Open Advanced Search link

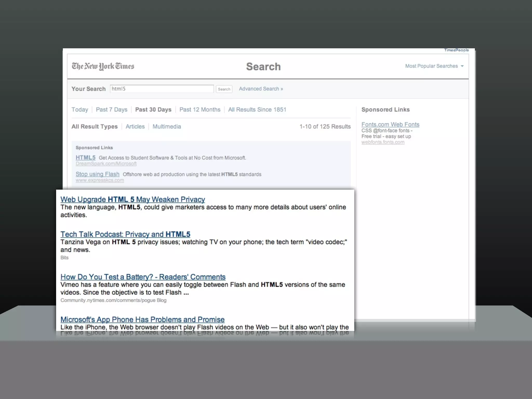coord(261,89)
